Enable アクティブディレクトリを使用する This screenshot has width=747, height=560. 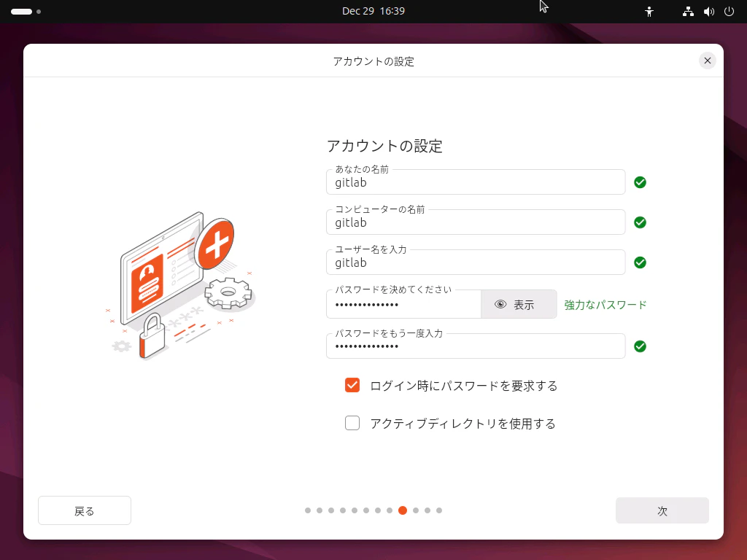(352, 423)
